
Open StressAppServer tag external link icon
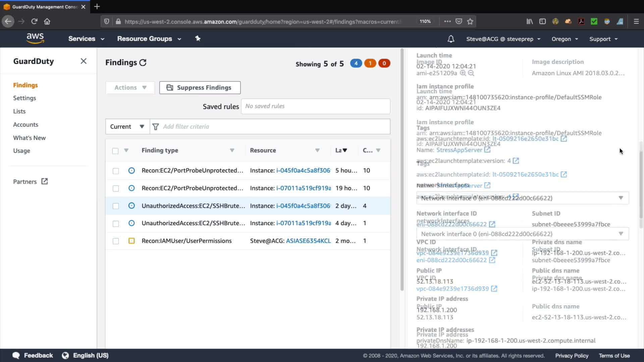tap(487, 150)
